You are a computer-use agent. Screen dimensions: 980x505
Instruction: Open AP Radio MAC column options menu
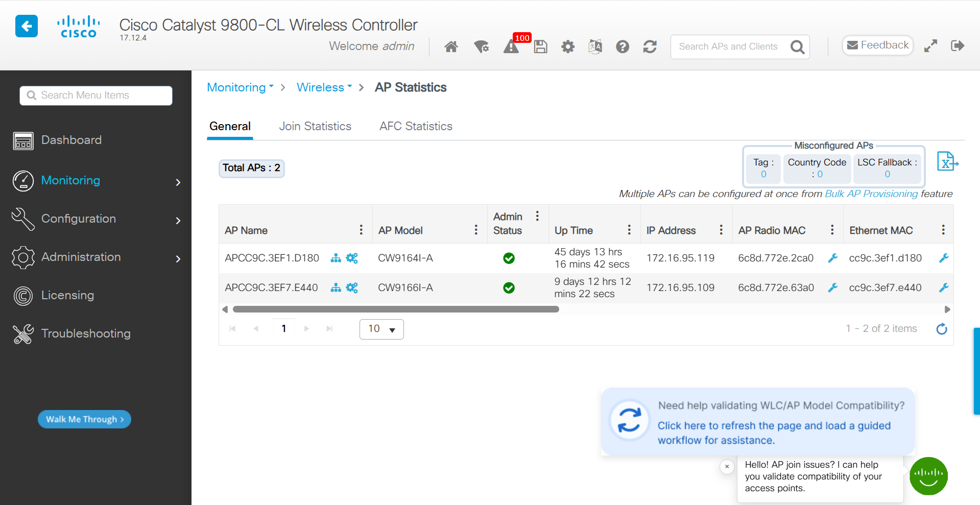tap(832, 230)
